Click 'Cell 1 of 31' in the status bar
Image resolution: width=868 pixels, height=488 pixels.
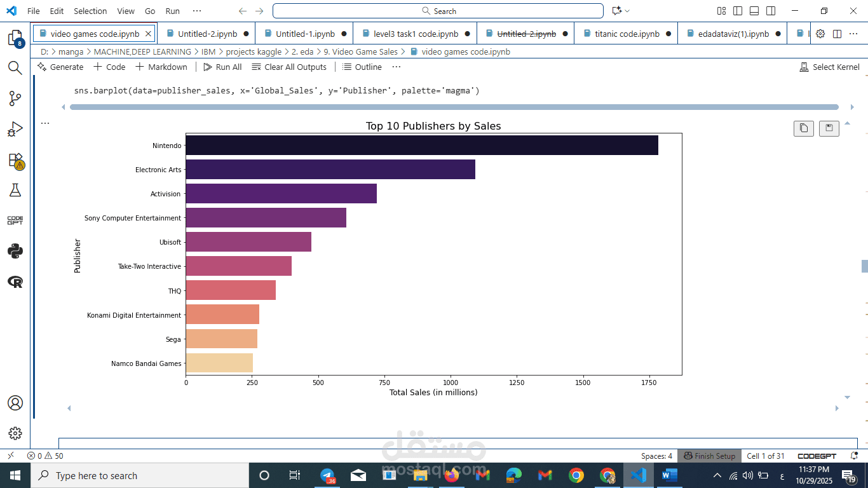[x=766, y=456]
